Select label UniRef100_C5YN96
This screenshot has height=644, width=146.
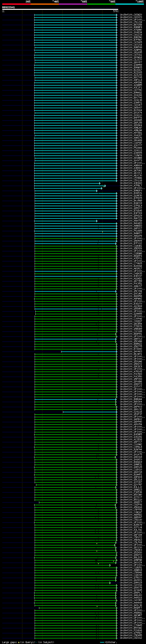click(x=131, y=178)
